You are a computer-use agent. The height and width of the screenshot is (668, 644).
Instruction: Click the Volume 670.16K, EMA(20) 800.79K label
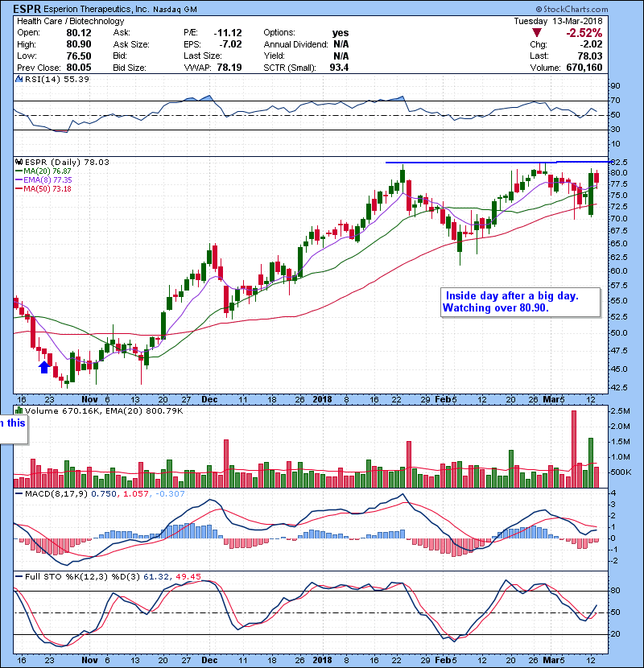pyautogui.click(x=104, y=410)
